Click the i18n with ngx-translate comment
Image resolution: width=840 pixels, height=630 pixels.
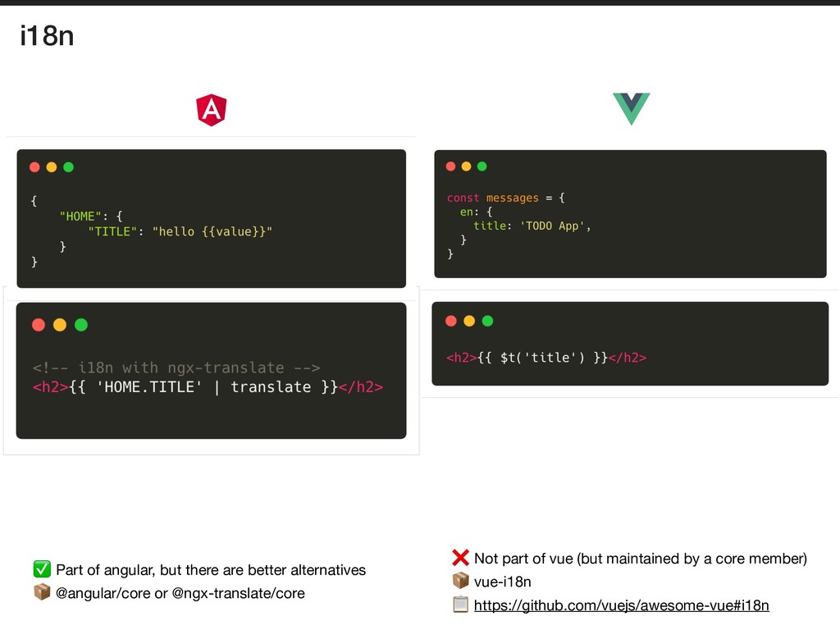[176, 367]
